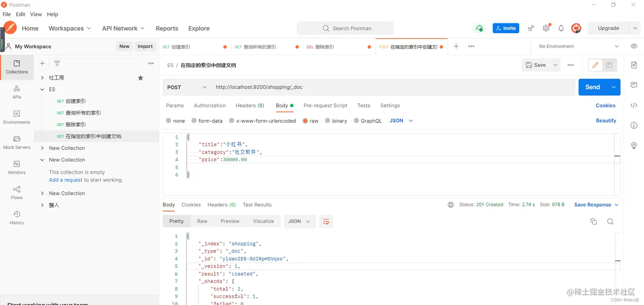The image size is (644, 305).
Task: Open the code snippet icon
Action: click(634, 105)
